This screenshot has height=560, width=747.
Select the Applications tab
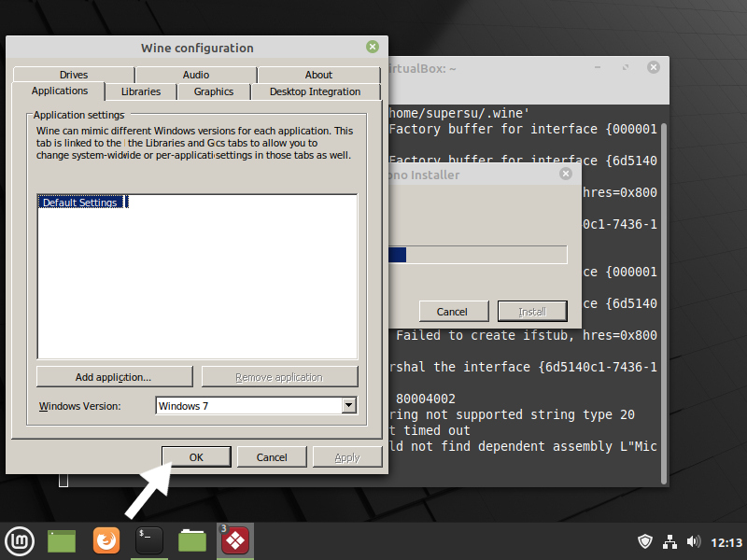point(60,91)
